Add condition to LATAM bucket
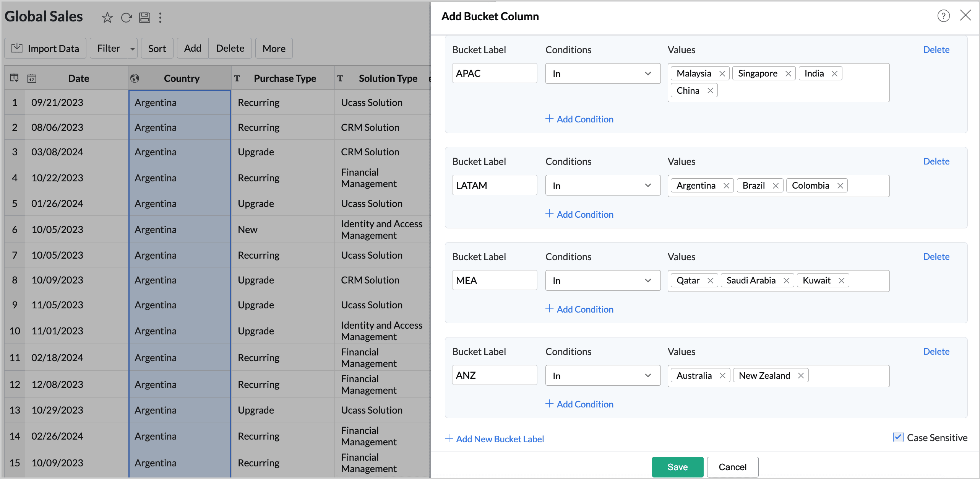The image size is (980, 479). [x=579, y=214]
